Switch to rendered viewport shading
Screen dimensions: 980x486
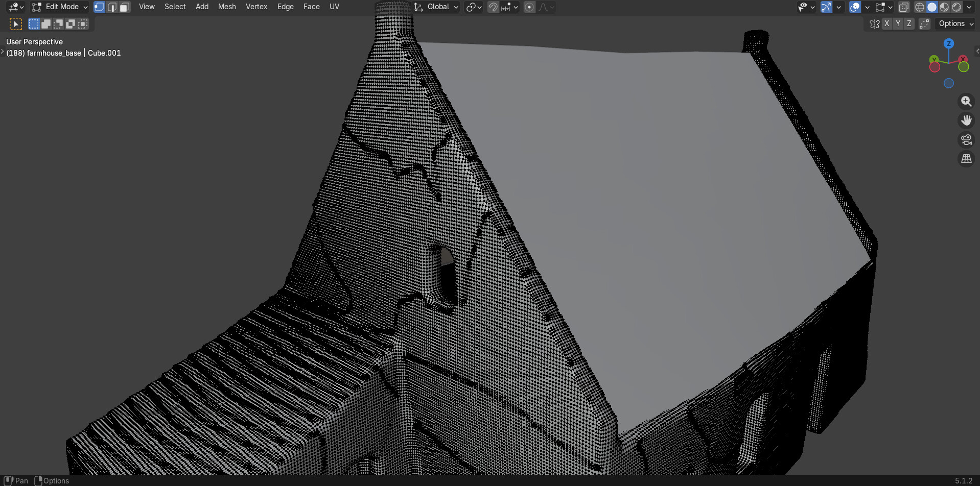(x=956, y=7)
